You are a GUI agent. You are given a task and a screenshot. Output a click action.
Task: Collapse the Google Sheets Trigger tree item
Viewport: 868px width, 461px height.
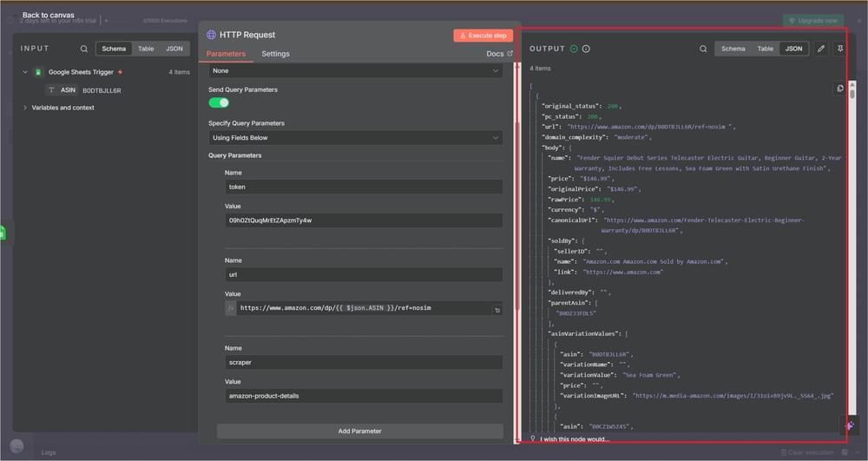[25, 72]
